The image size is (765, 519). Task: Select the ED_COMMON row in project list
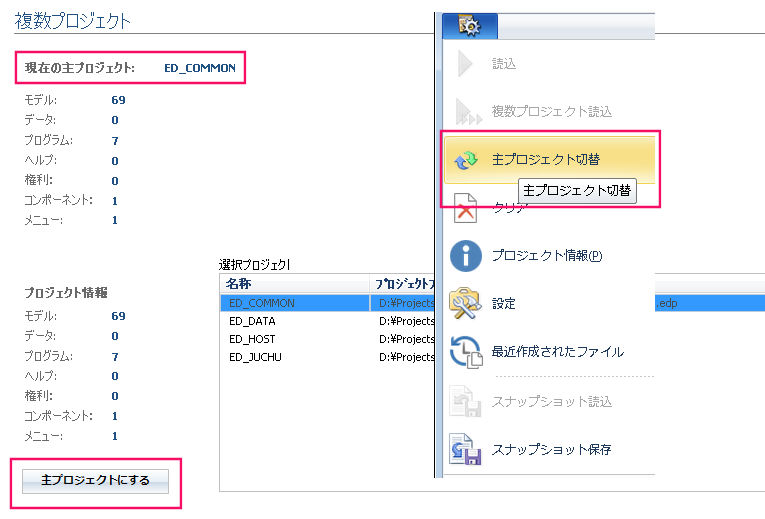(327, 303)
